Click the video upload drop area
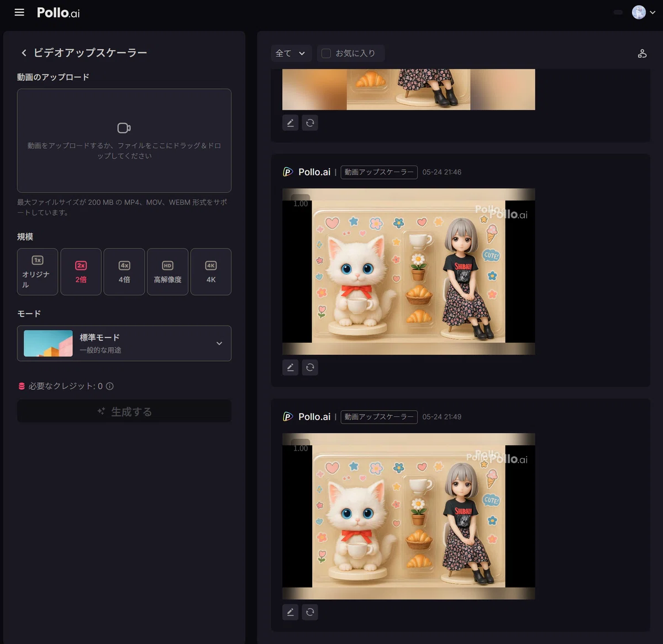Screen dimensions: 663x644 tap(124, 140)
